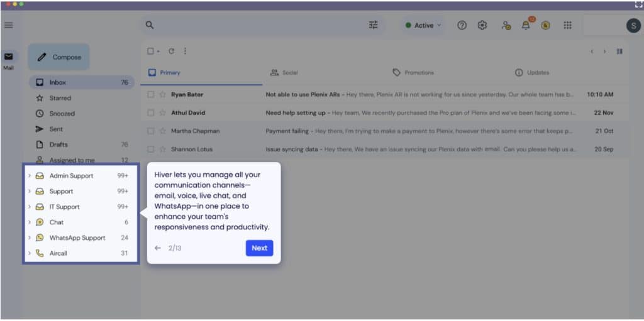Star the Martha Chapman email

(163, 131)
